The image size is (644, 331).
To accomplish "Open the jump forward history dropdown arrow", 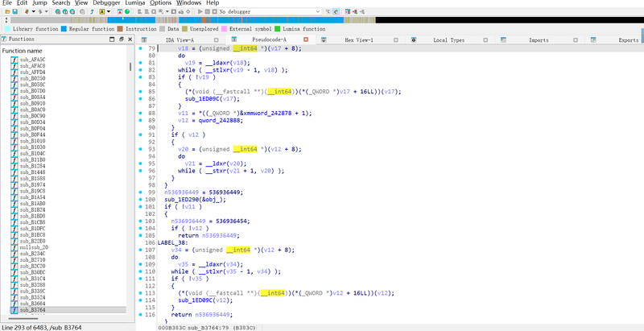I will click(47, 11).
